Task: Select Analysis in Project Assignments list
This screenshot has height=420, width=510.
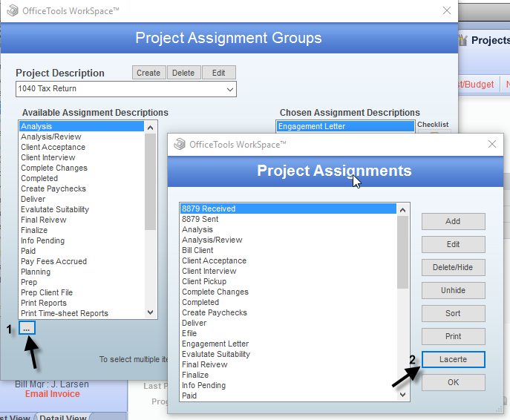Action: click(x=289, y=229)
